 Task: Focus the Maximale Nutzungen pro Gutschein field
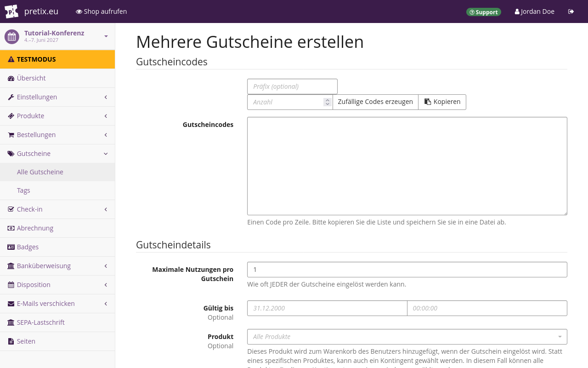[407, 270]
